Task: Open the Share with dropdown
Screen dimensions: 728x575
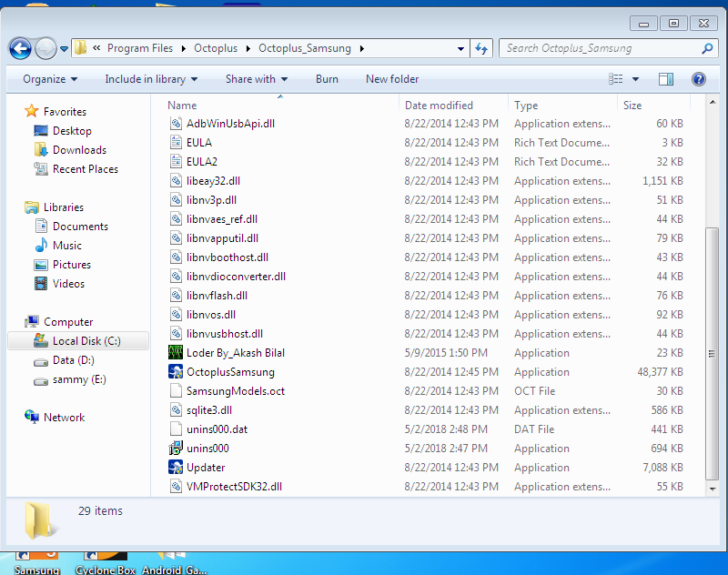Action: (x=257, y=79)
